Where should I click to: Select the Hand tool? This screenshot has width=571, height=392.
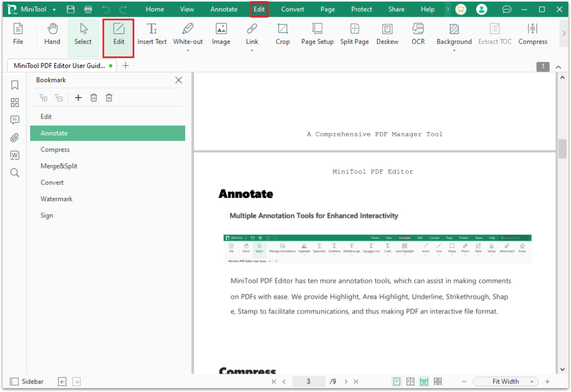[x=52, y=34]
